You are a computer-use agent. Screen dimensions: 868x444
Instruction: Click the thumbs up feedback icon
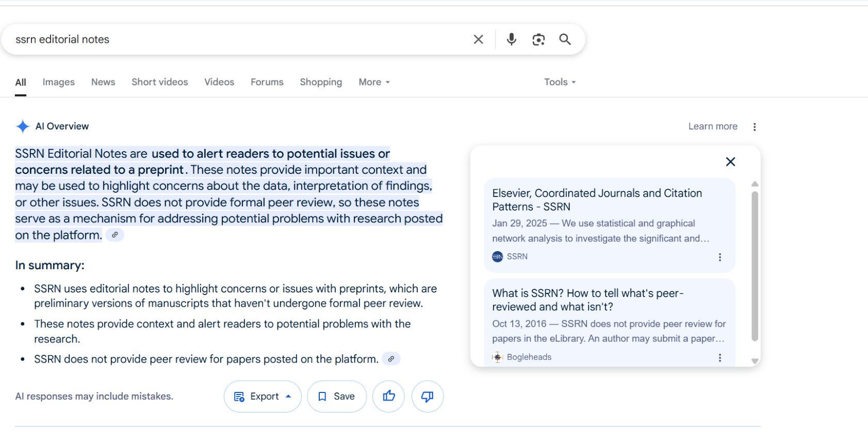pos(388,396)
